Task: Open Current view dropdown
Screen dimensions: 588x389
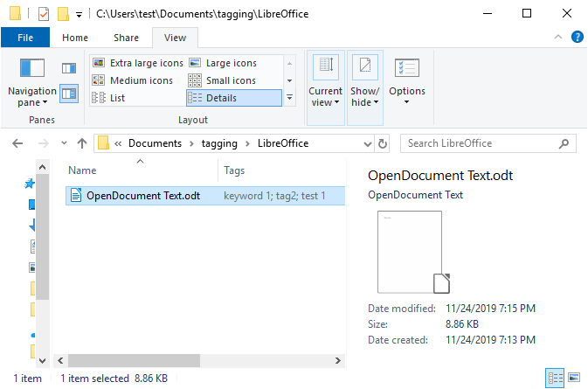Action: click(326, 87)
